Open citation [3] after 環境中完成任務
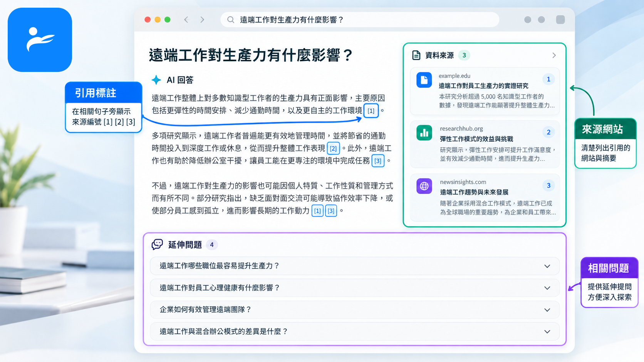 click(378, 161)
